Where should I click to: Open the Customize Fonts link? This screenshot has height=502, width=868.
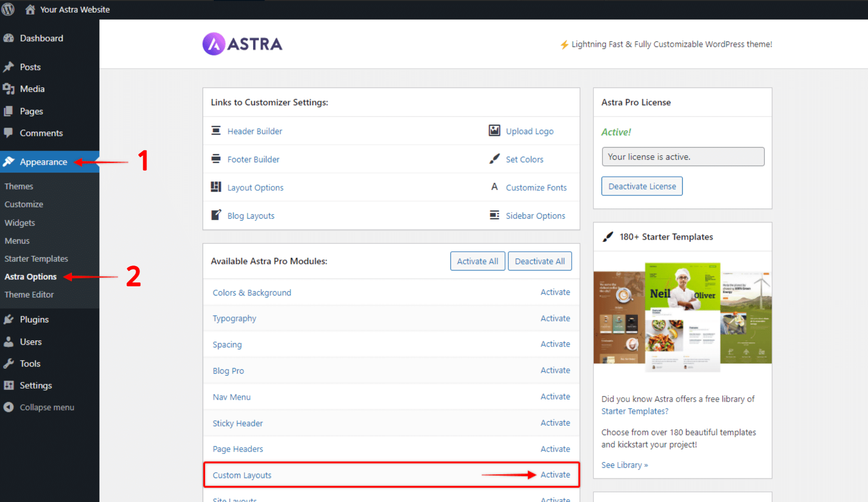536,187
